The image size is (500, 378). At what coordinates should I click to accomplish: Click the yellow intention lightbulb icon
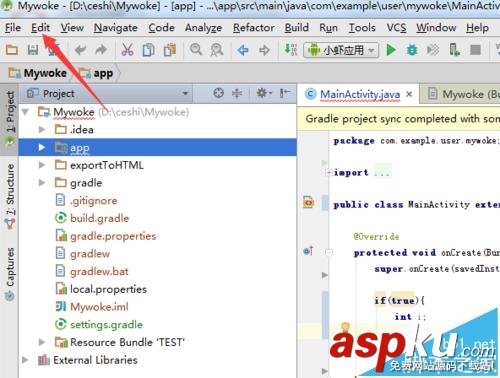pyautogui.click(x=345, y=327)
